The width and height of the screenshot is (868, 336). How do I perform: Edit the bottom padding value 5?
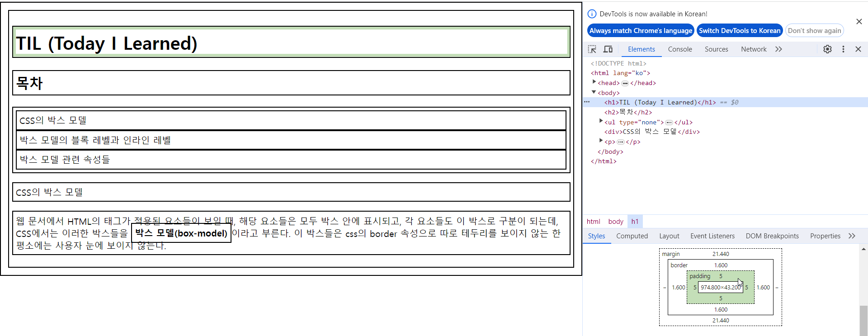[721, 298]
